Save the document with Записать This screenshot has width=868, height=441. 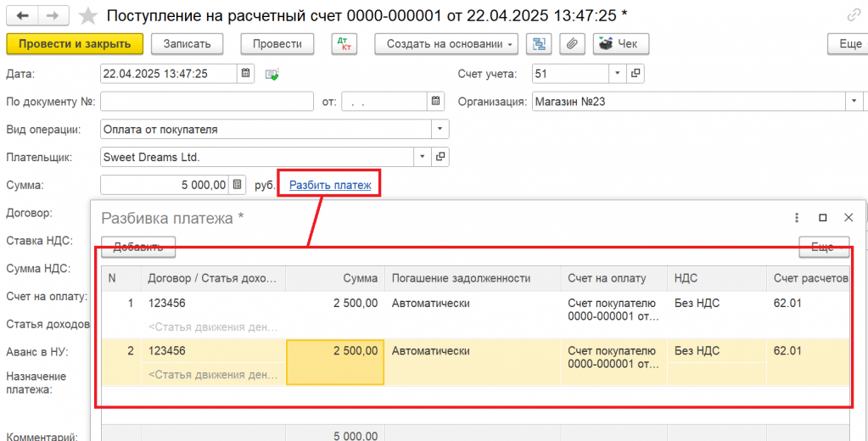188,44
